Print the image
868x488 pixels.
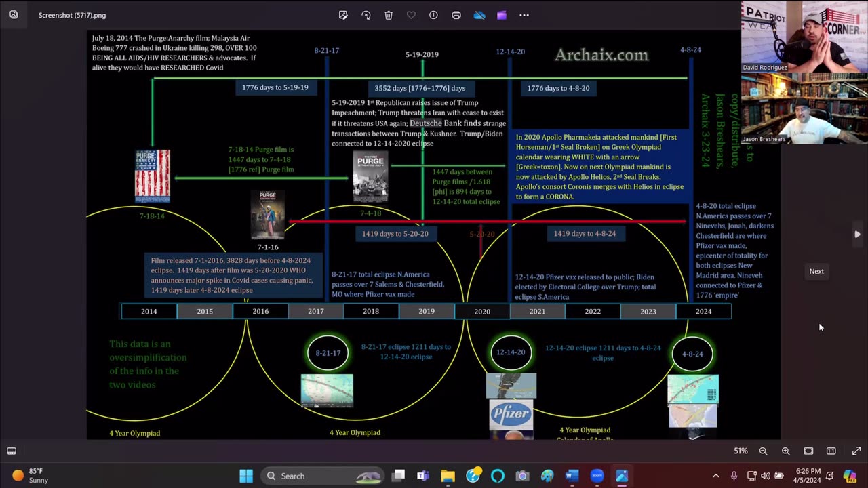tap(456, 15)
